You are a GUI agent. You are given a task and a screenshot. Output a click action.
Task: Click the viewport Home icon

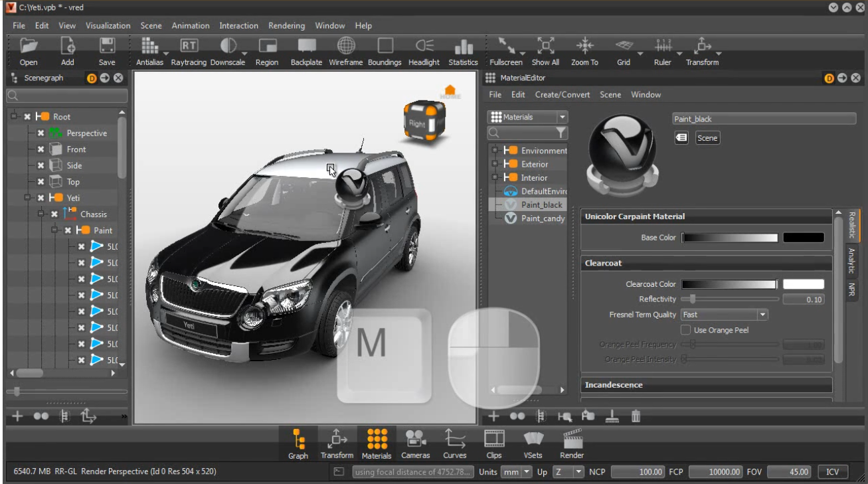pos(450,92)
